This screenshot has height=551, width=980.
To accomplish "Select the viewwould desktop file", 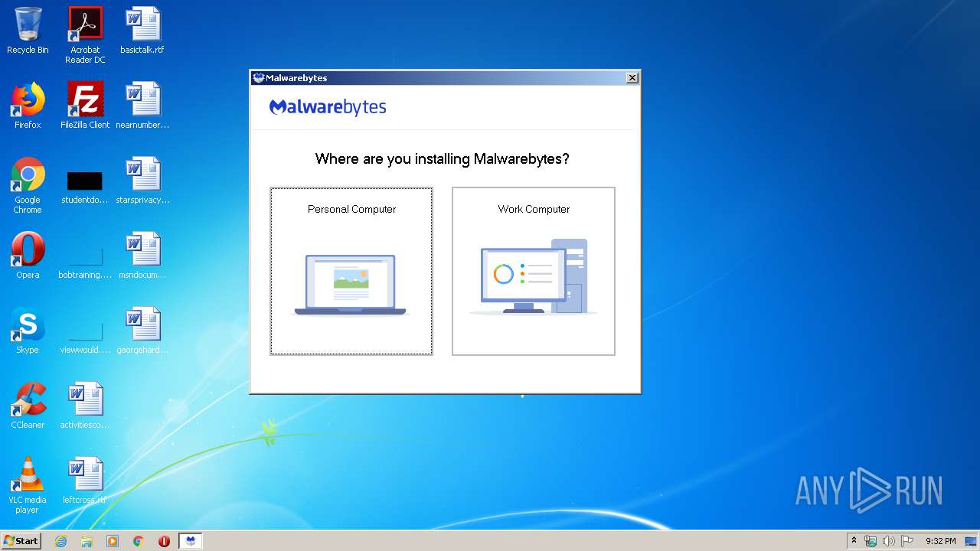I will click(x=85, y=335).
